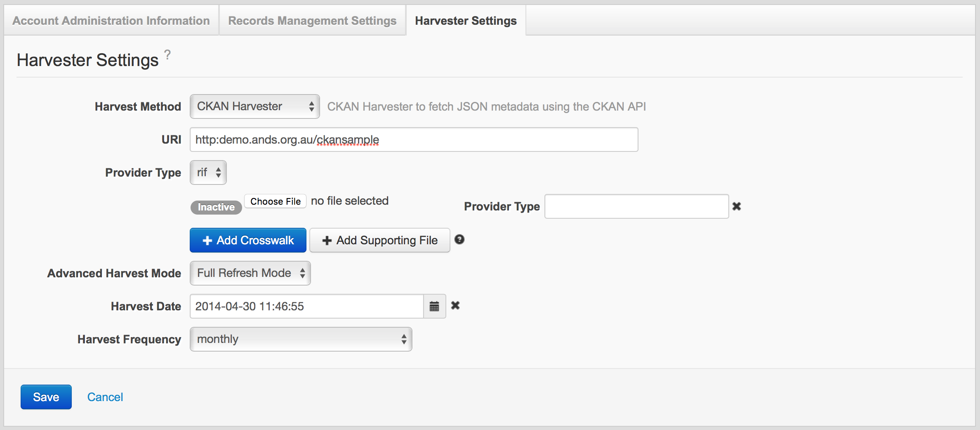The image size is (980, 430).
Task: Remove the crosswalk with Provider Type X icon
Action: coord(737,206)
